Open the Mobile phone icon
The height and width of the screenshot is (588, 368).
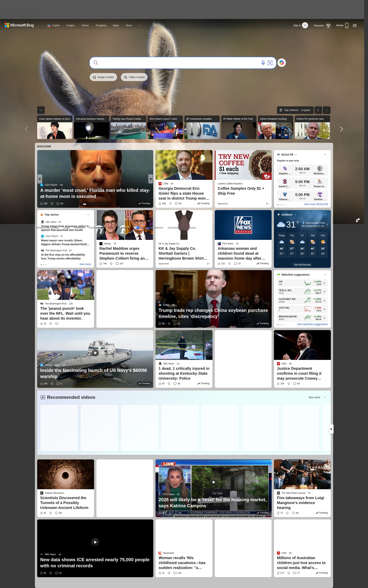coord(347,25)
